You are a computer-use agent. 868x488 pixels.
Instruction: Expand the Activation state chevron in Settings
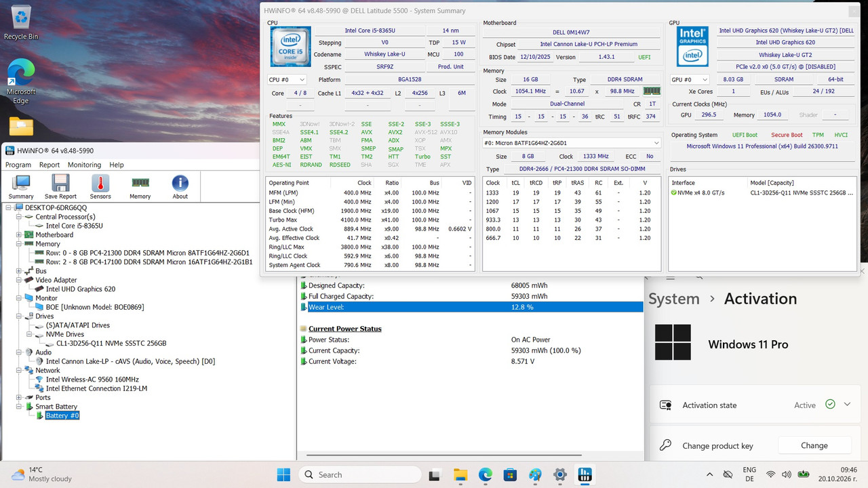click(x=847, y=404)
